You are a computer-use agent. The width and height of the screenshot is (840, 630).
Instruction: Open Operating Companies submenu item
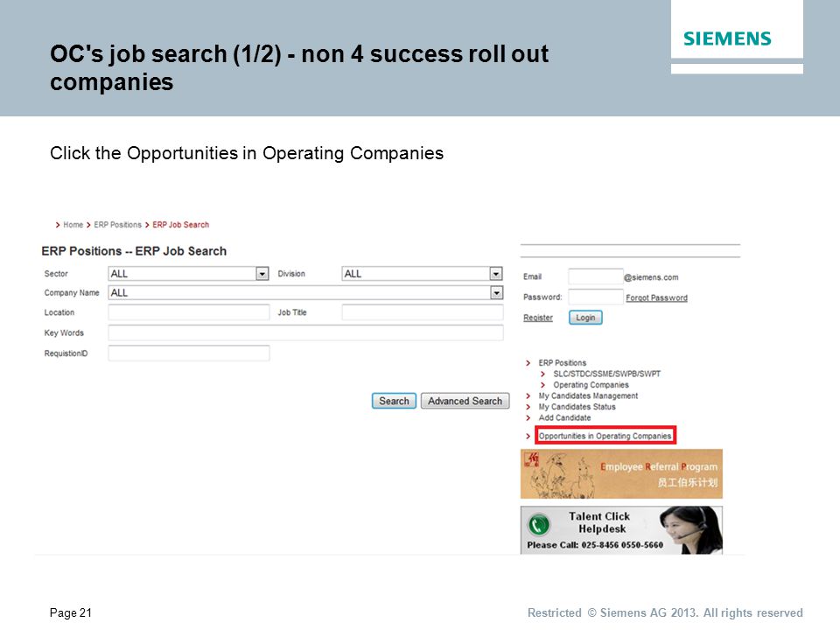click(591, 385)
